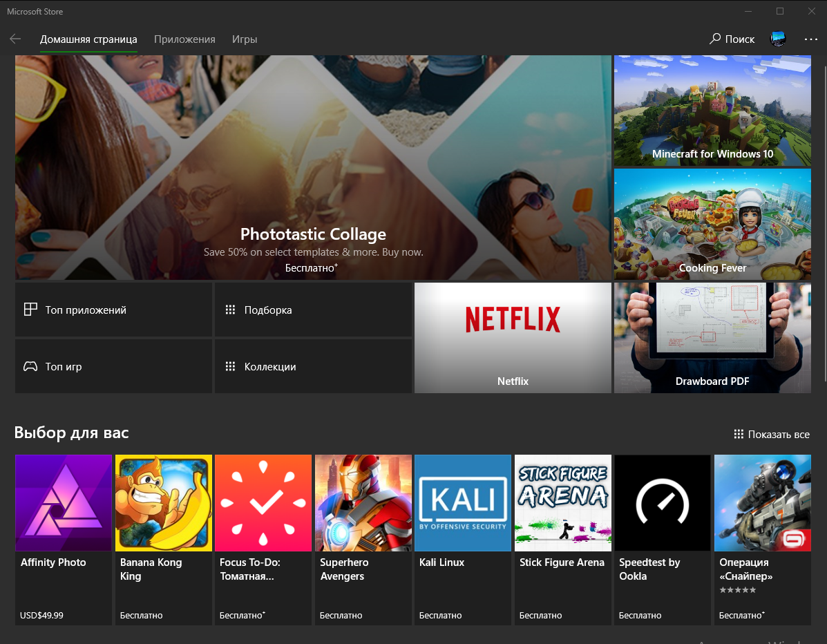Open Superhero Avengers app icon
827x644 pixels.
(x=363, y=502)
